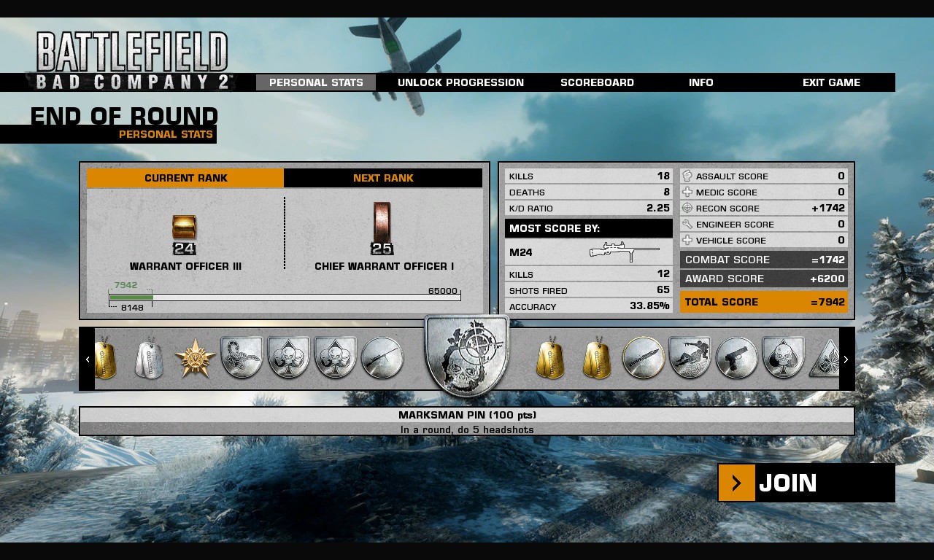Click the Assault Score value 0
The width and height of the screenshot is (934, 560).
coord(841,176)
